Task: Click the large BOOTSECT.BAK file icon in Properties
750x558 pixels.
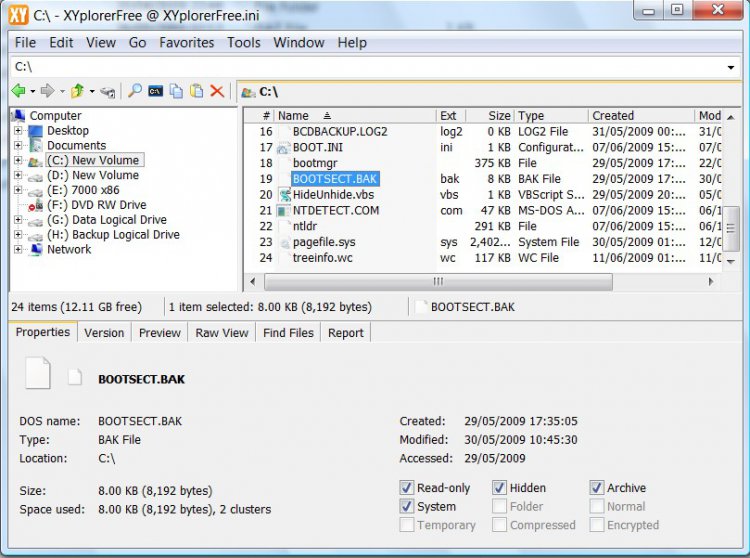Action: coord(38,372)
